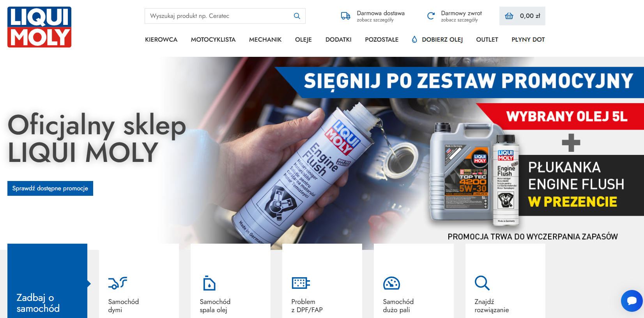Image resolution: width=644 pixels, height=318 pixels.
Task: Click the product search input field
Action: pyautogui.click(x=218, y=16)
